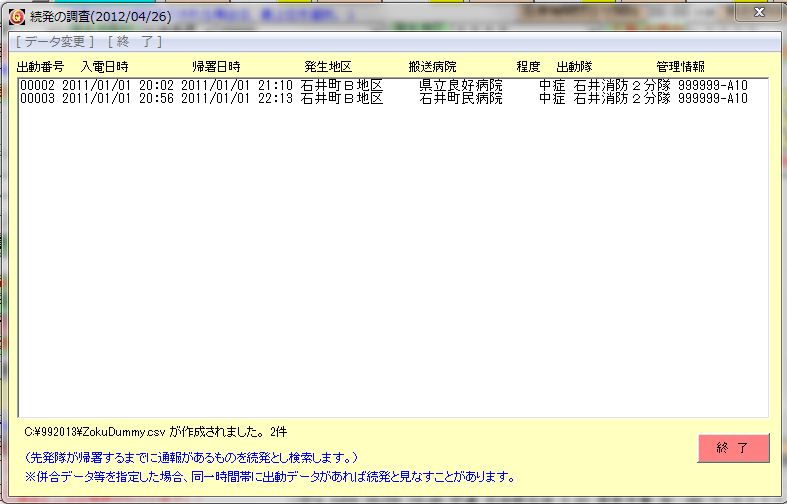The image size is (787, 504).
Task: Click the 石井町民病院 hospital entry
Action: (460, 99)
